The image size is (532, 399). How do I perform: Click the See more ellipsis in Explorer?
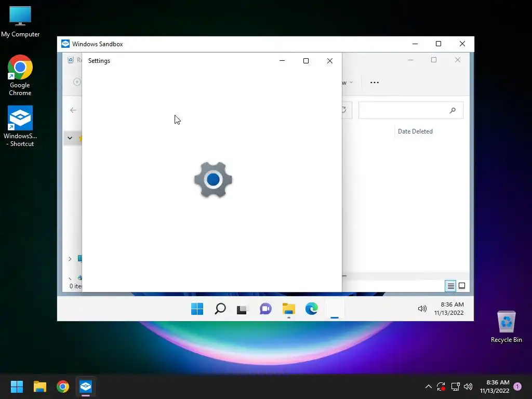[x=375, y=83]
